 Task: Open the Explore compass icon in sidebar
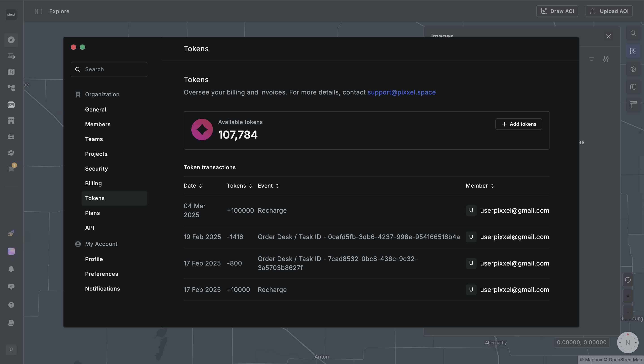coord(11,40)
